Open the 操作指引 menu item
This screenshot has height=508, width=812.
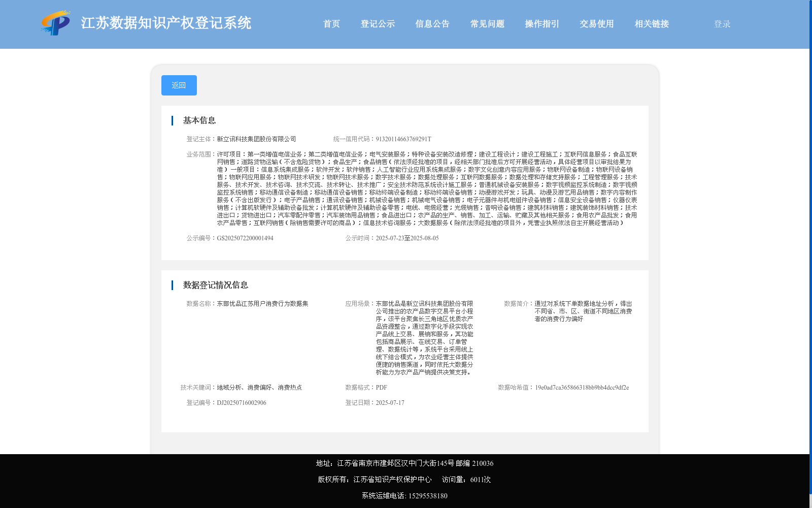[x=542, y=24]
